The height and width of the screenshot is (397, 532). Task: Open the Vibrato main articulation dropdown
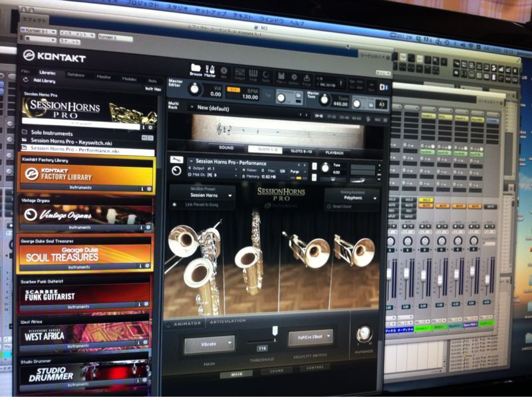coord(209,344)
